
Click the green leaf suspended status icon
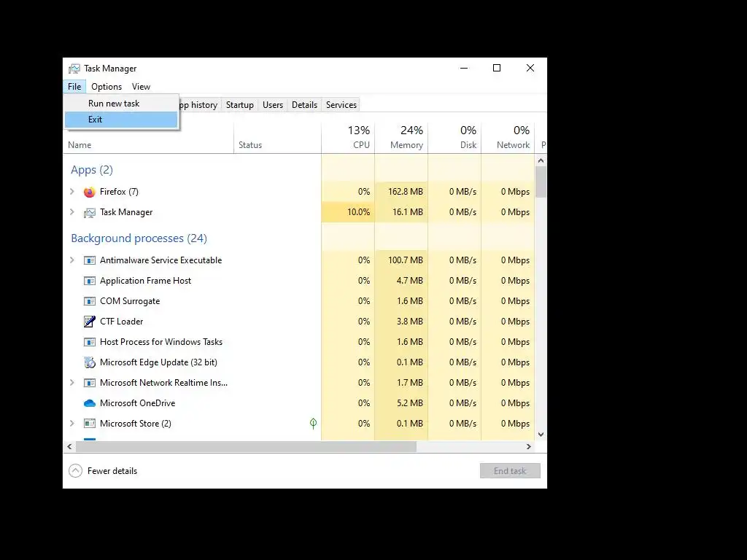(313, 424)
